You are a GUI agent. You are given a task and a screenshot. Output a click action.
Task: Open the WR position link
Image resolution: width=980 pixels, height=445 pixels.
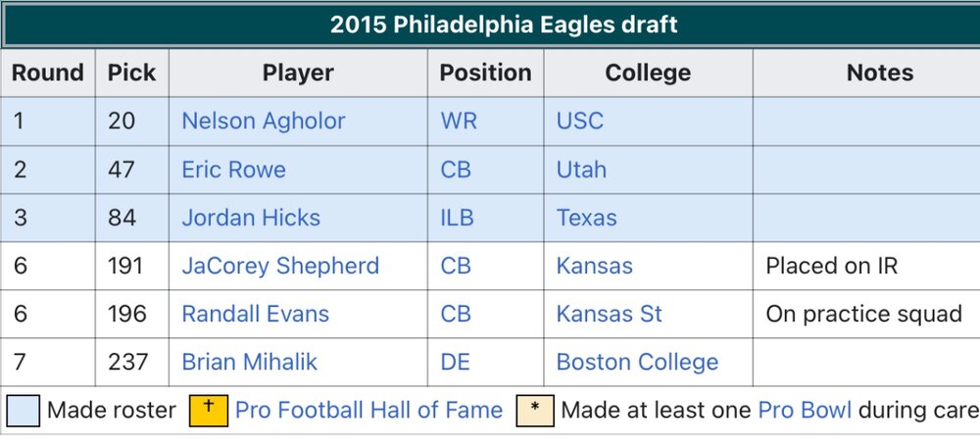click(x=459, y=121)
